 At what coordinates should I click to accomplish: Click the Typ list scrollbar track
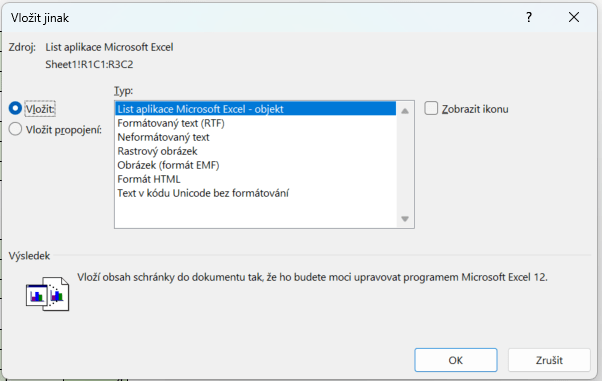coord(405,165)
